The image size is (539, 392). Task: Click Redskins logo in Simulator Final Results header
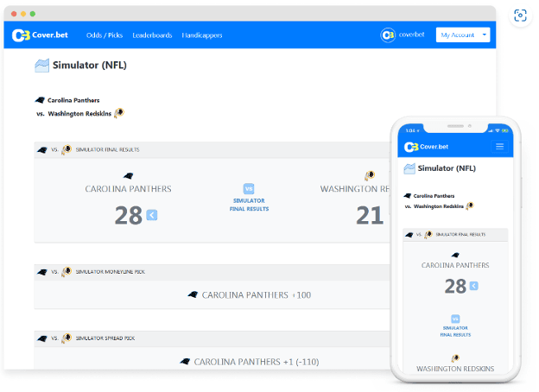click(x=67, y=149)
